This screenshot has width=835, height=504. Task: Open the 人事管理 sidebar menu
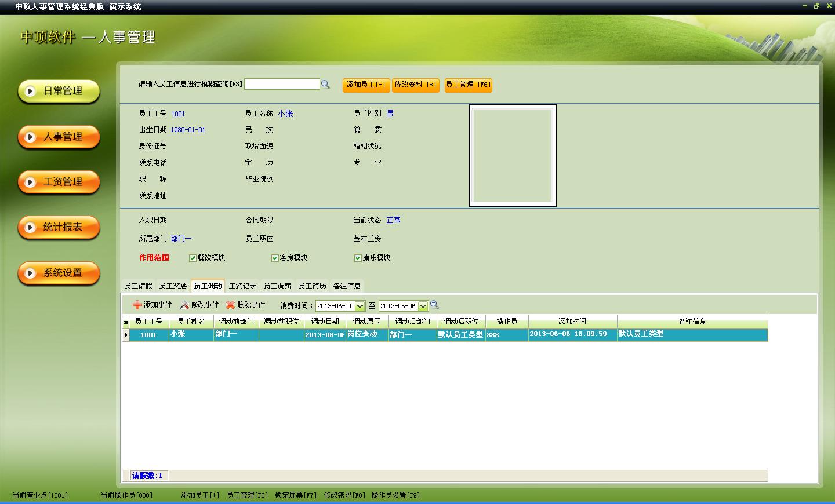click(59, 137)
